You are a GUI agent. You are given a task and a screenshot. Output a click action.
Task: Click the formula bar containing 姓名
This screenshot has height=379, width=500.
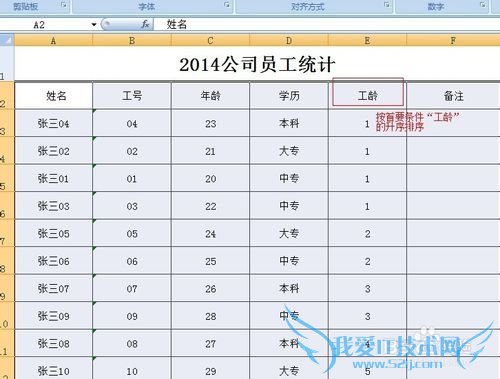pyautogui.click(x=327, y=24)
